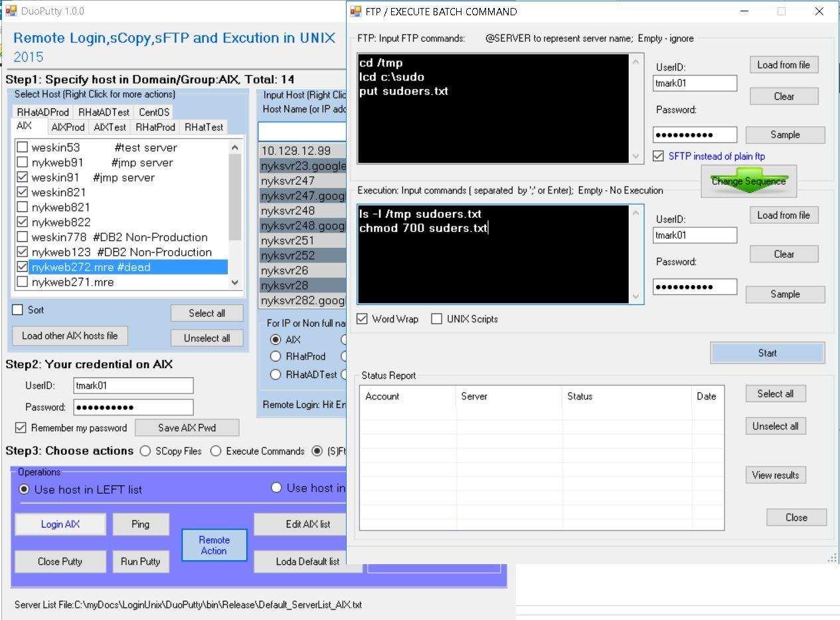Toggle SFTP instead of plain ftp
Viewport: 840px width, 620px height.
(x=658, y=156)
